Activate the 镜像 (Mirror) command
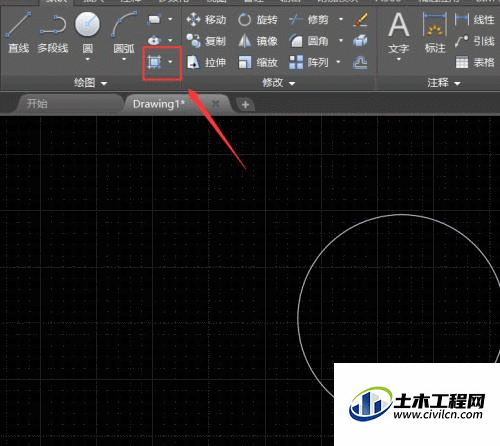The height and width of the screenshot is (446, 500). pos(257,41)
